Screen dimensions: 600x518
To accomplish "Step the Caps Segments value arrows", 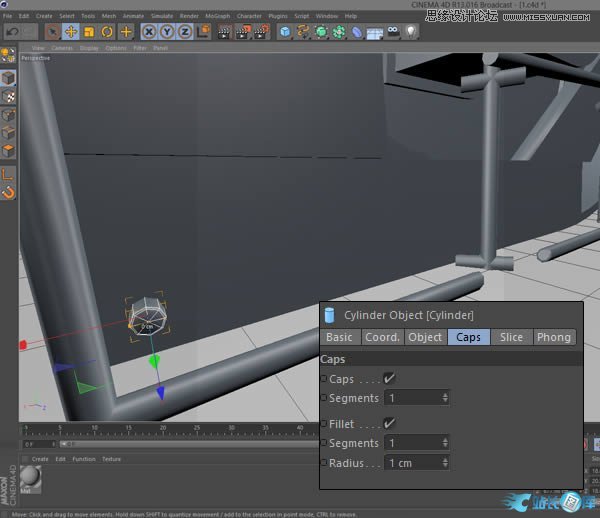I will [445, 398].
